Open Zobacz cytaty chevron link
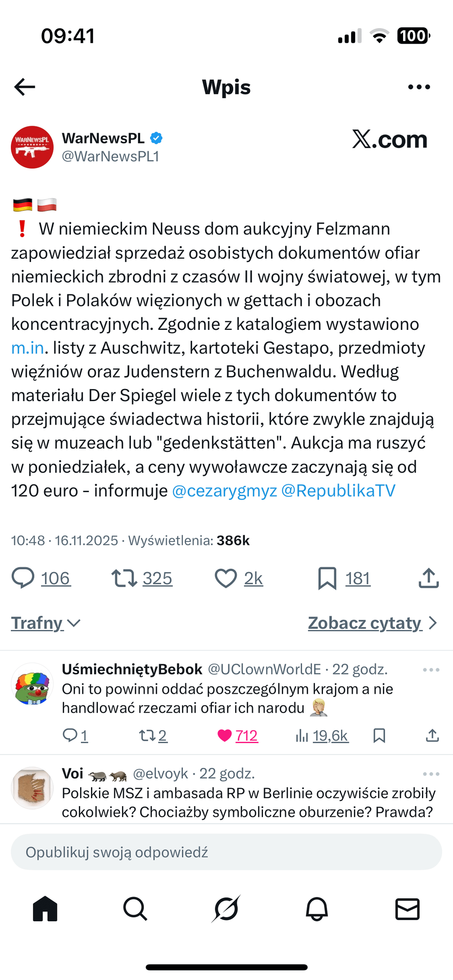453x980 pixels. click(x=373, y=623)
